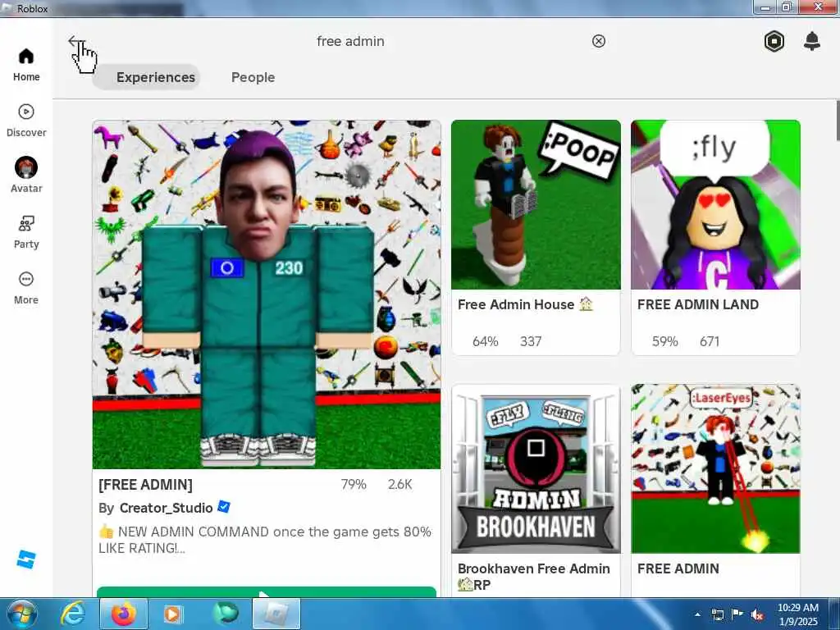
Task: Click the 671 player count
Action: tap(710, 341)
